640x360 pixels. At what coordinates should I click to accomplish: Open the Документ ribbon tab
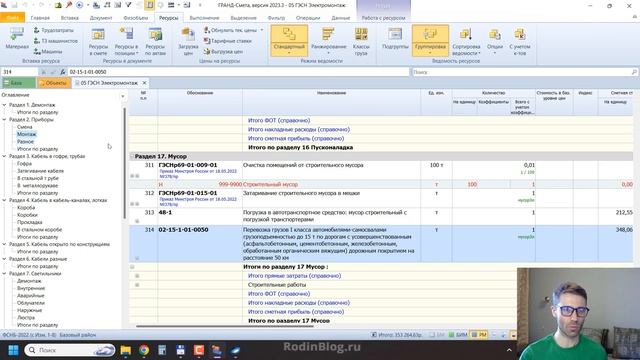pyautogui.click(x=101, y=18)
